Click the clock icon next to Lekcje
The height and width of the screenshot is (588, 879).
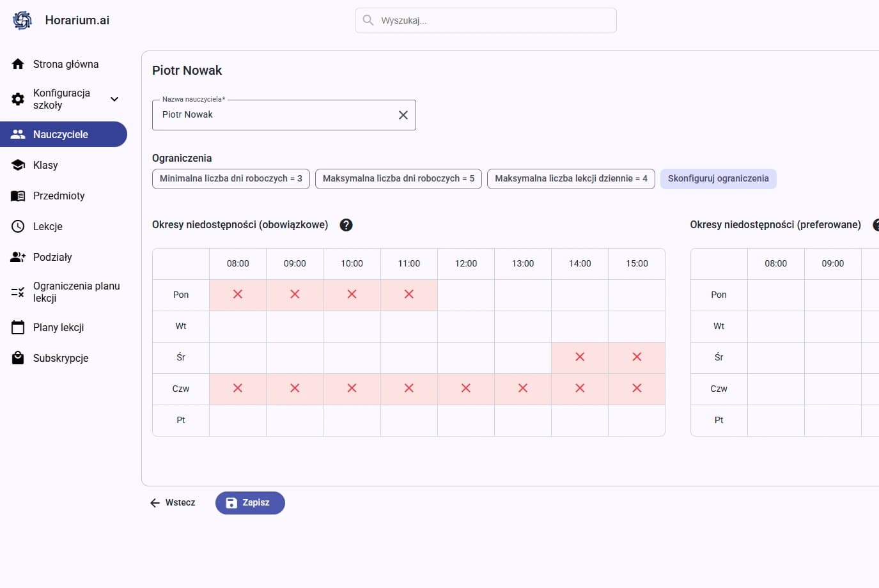[x=18, y=226]
